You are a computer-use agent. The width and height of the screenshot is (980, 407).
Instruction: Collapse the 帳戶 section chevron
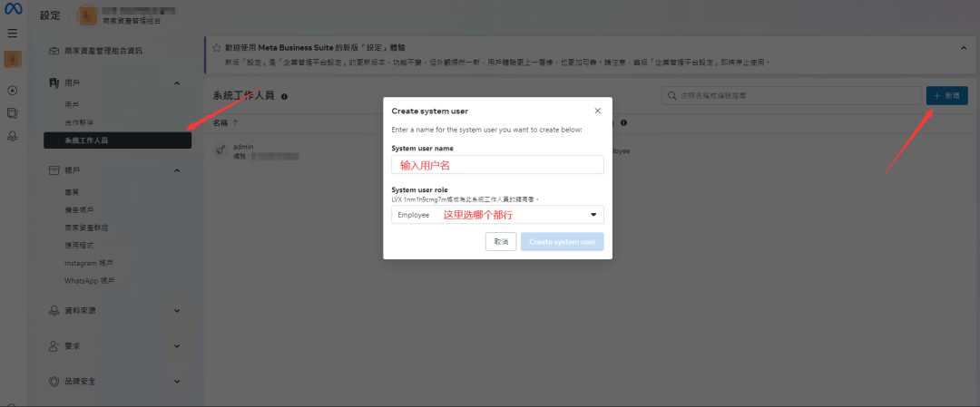[177, 170]
